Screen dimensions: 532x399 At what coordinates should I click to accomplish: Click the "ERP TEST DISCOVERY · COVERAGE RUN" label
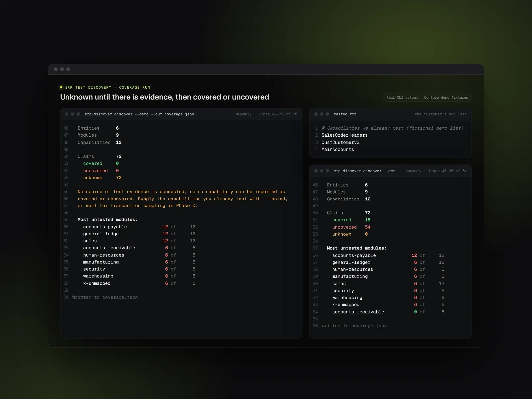click(x=107, y=87)
